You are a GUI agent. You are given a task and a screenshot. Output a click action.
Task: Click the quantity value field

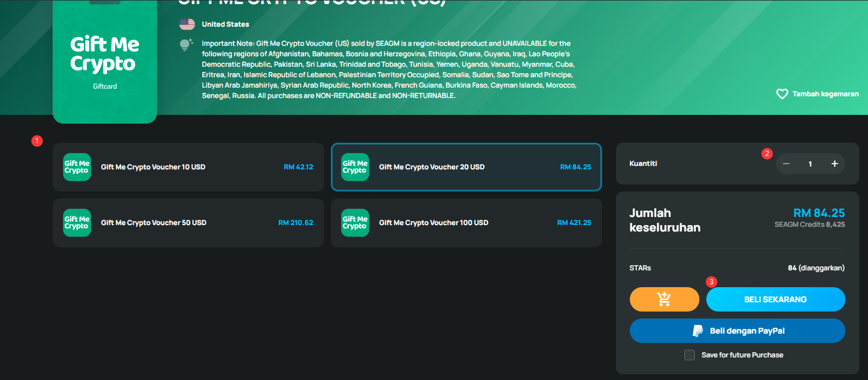point(810,164)
